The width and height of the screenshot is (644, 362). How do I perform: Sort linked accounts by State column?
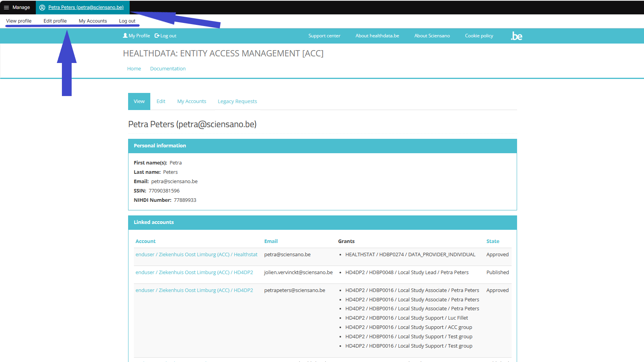point(493,241)
